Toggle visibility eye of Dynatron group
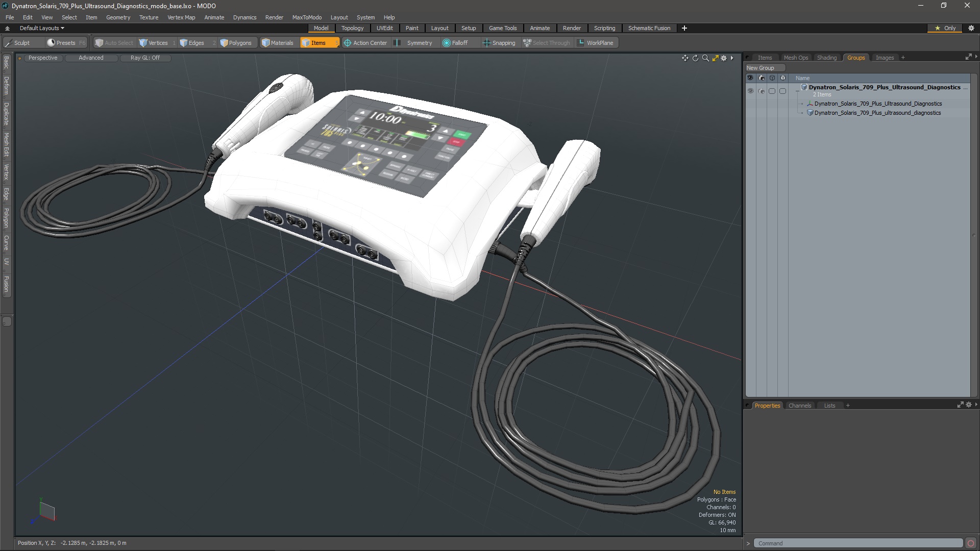The width and height of the screenshot is (980, 551). pos(750,91)
